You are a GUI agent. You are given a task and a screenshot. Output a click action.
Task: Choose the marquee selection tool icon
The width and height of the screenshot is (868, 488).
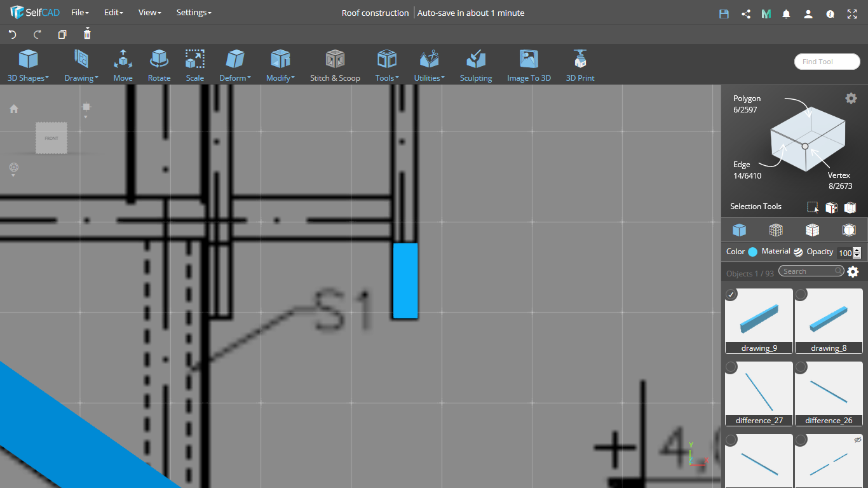pos(813,207)
